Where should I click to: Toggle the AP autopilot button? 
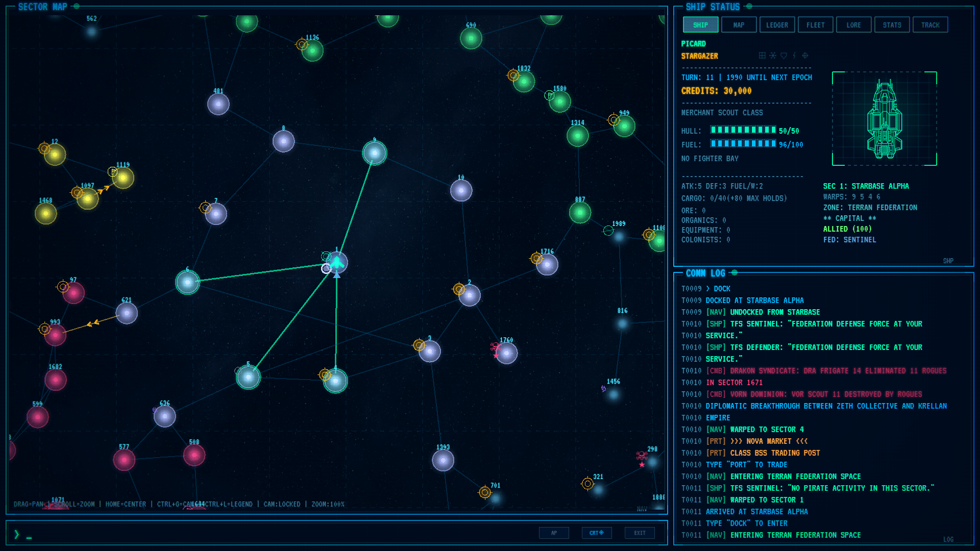point(554,533)
